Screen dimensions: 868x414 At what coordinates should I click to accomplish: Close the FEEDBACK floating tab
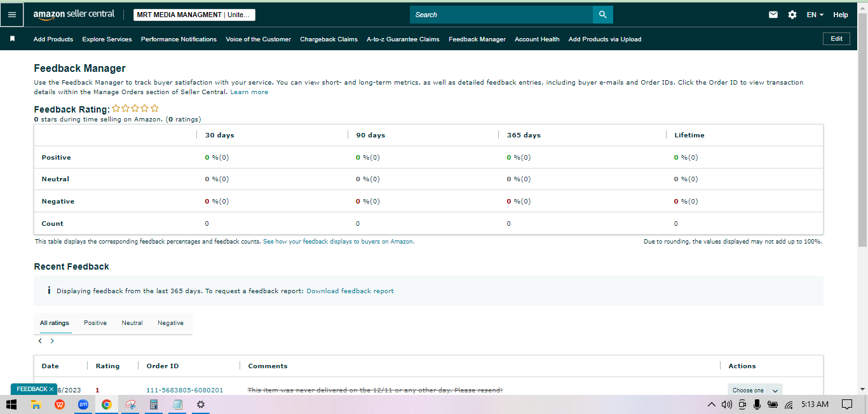(51, 389)
